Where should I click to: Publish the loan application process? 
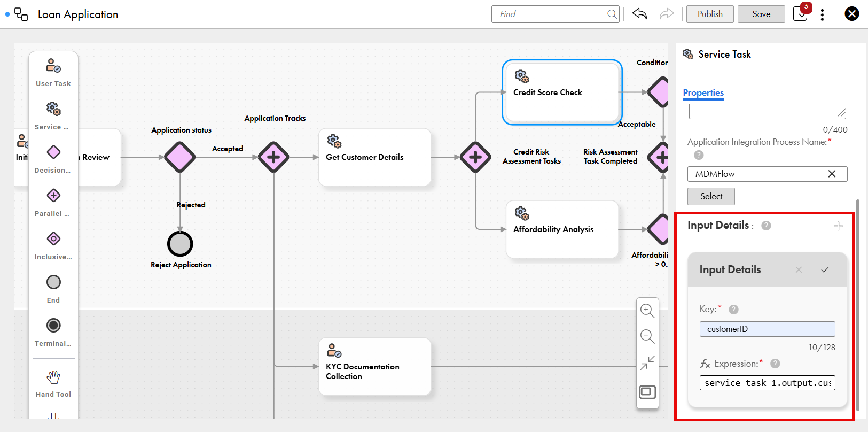(x=710, y=14)
